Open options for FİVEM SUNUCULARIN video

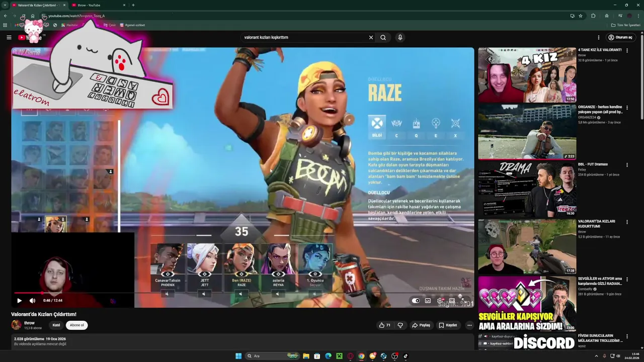coord(627,336)
